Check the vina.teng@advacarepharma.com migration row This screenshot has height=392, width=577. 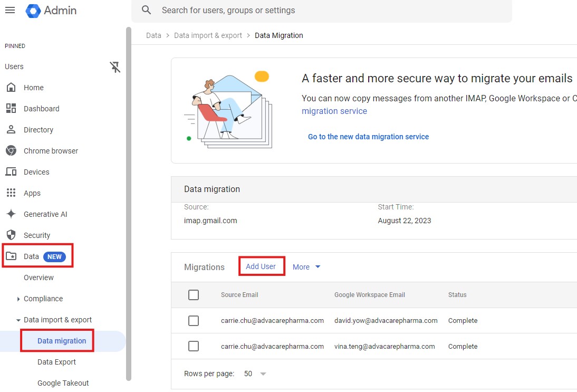[194, 346]
